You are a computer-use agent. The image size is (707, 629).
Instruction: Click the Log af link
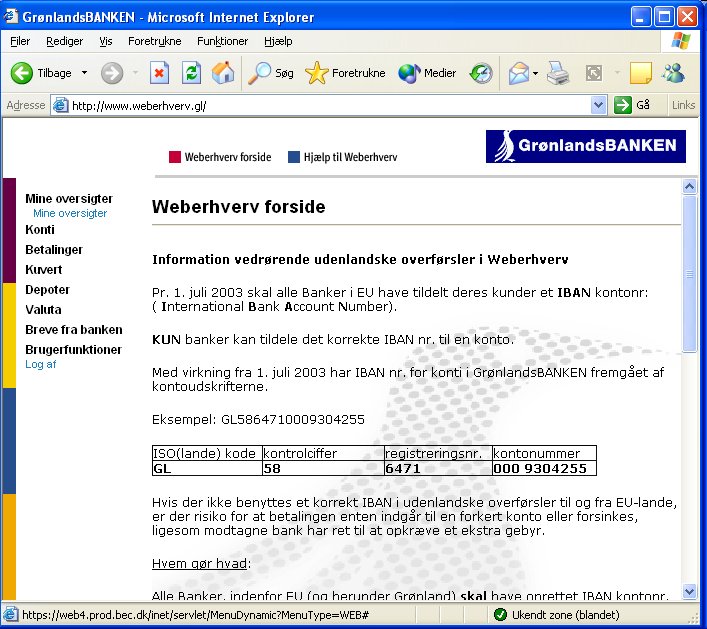(x=41, y=364)
